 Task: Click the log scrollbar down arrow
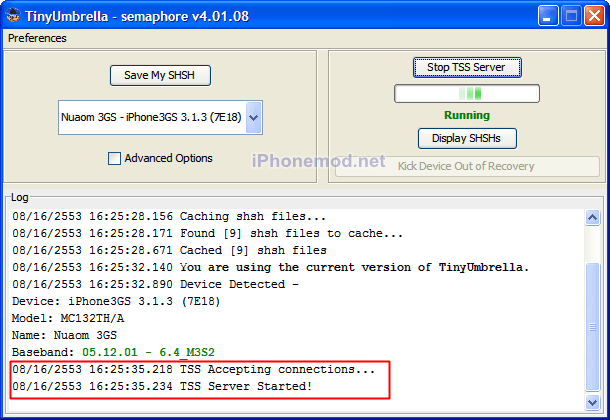click(592, 402)
